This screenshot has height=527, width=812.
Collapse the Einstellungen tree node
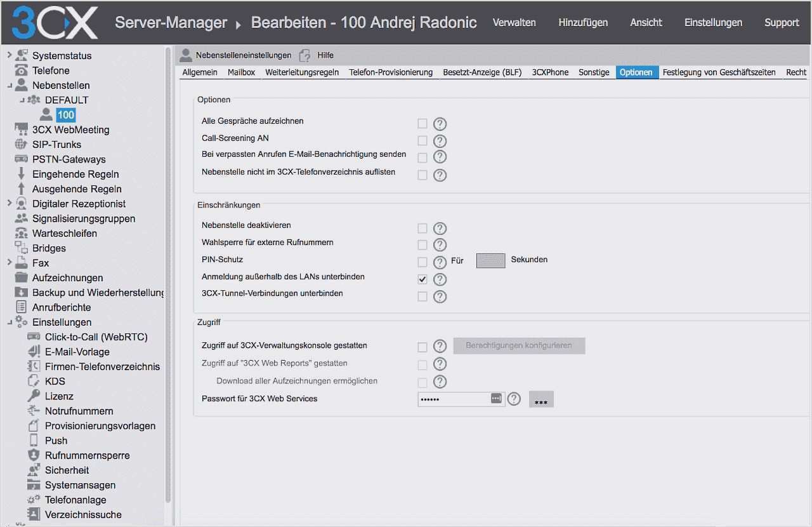point(9,323)
